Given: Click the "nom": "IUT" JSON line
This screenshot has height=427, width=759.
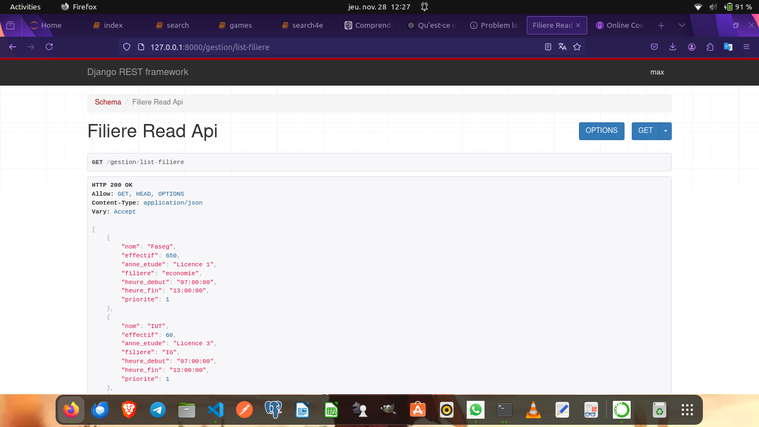Looking at the screenshot, I should 145,326.
